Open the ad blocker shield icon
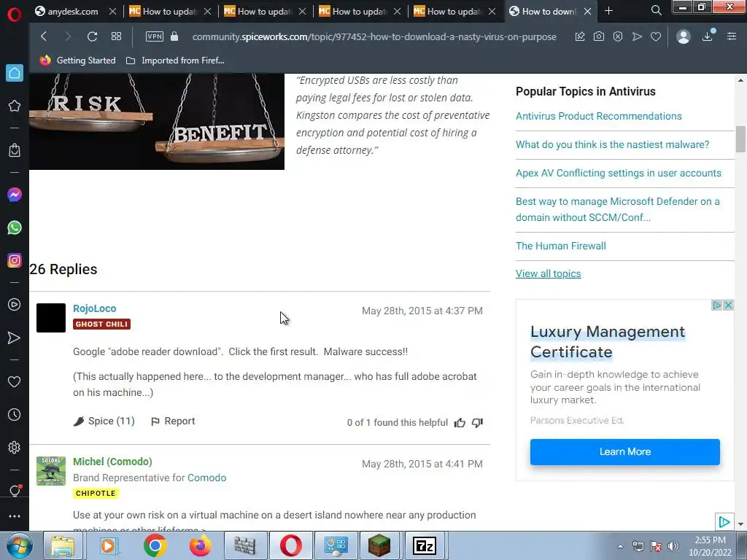747x560 pixels. 618,36
